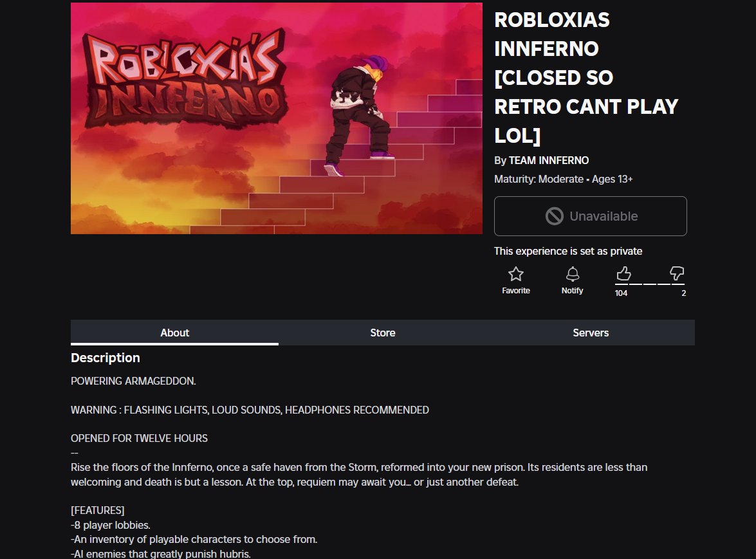Click the '[FEATURES]' heading text
The width and height of the screenshot is (756, 559).
click(97, 510)
